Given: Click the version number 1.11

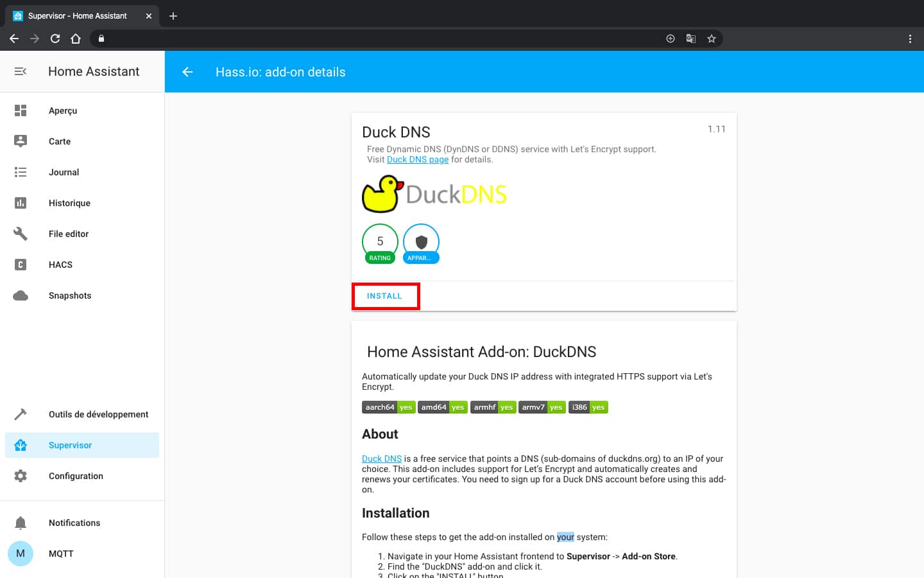Looking at the screenshot, I should tap(717, 129).
